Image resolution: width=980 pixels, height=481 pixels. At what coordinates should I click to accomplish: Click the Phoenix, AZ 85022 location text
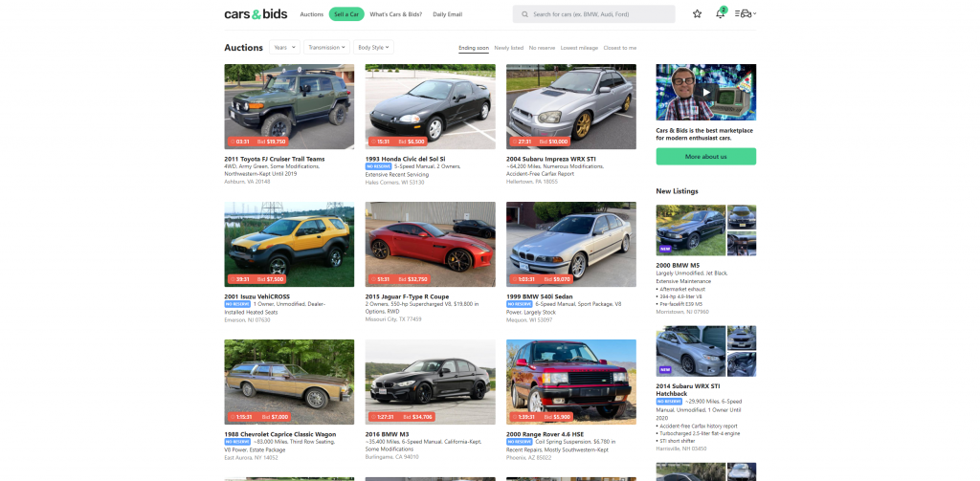(528, 457)
